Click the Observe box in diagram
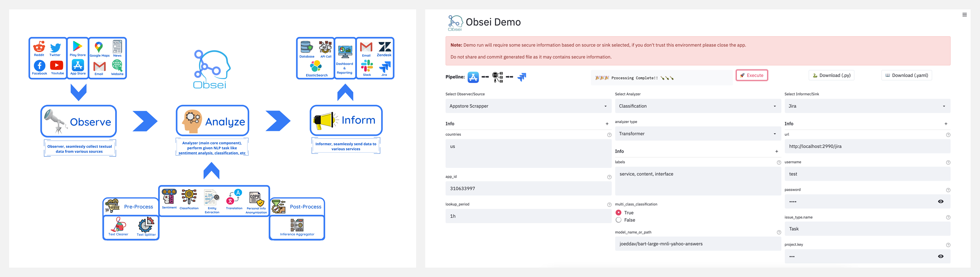This screenshot has height=277, width=980. pos(78,121)
